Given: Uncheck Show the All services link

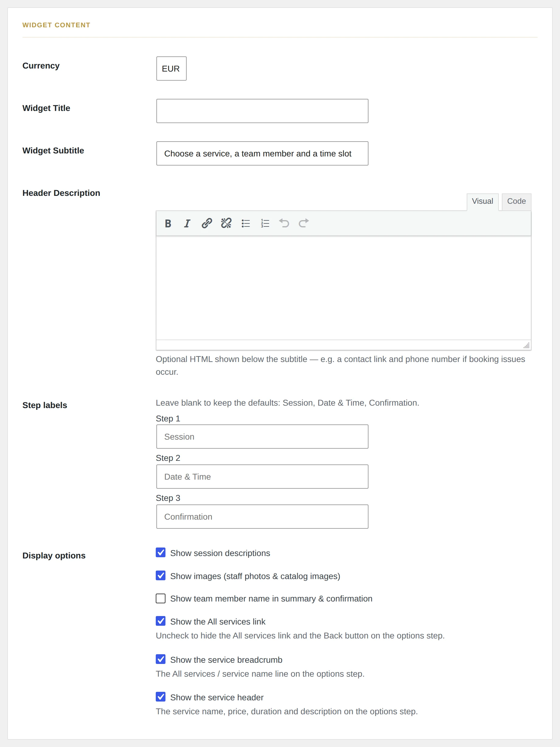Looking at the screenshot, I should tap(161, 621).
